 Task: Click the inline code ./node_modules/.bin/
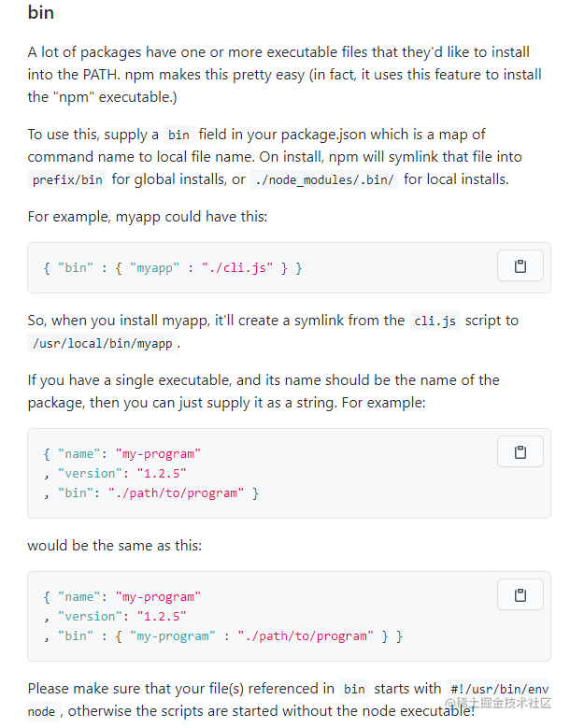coord(324,179)
